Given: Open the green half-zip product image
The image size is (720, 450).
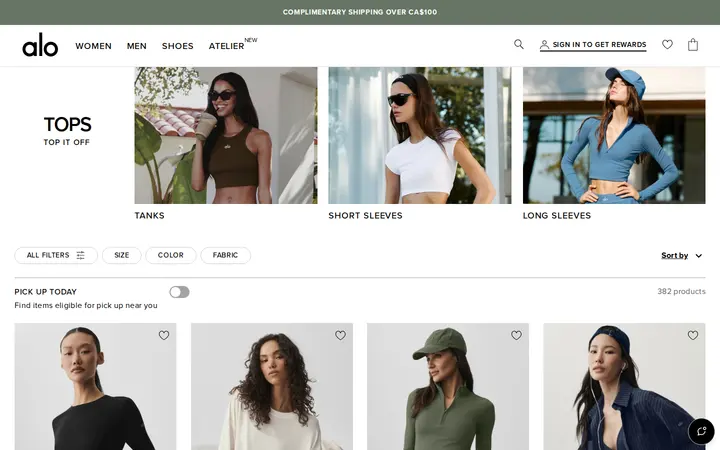Looking at the screenshot, I should pyautogui.click(x=448, y=387).
